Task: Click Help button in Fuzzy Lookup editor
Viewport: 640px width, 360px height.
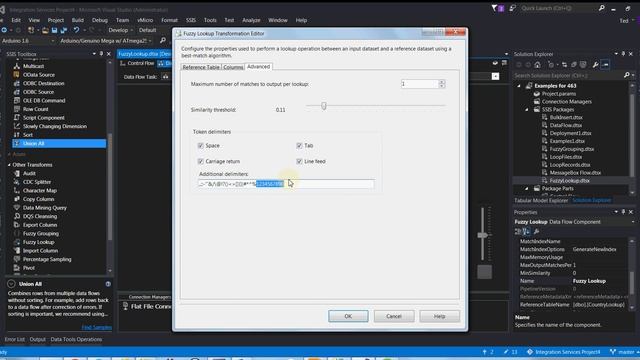Action: click(440, 316)
